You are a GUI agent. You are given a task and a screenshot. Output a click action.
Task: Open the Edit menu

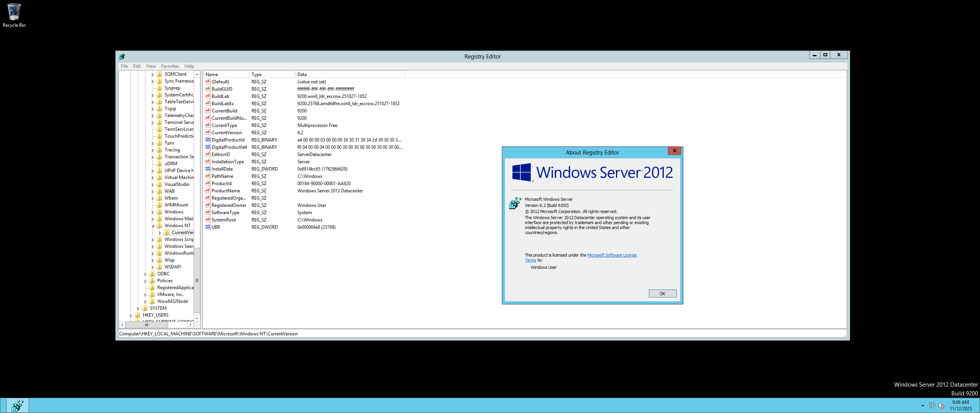(137, 66)
